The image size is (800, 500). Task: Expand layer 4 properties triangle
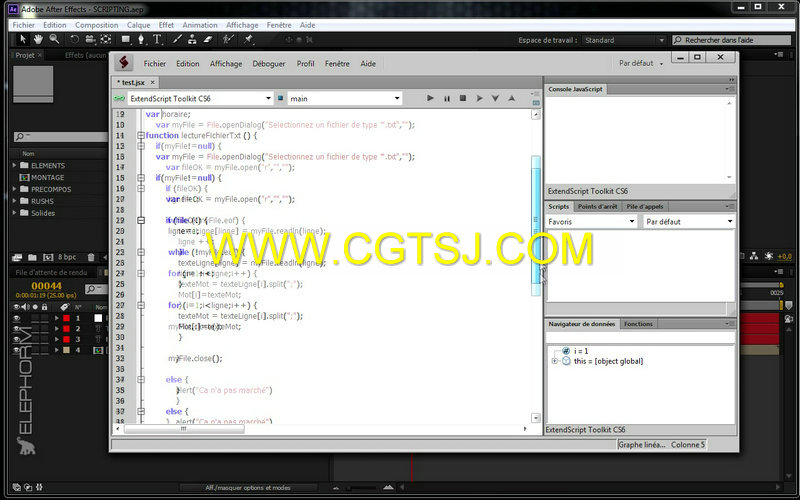pyautogui.click(x=57, y=350)
